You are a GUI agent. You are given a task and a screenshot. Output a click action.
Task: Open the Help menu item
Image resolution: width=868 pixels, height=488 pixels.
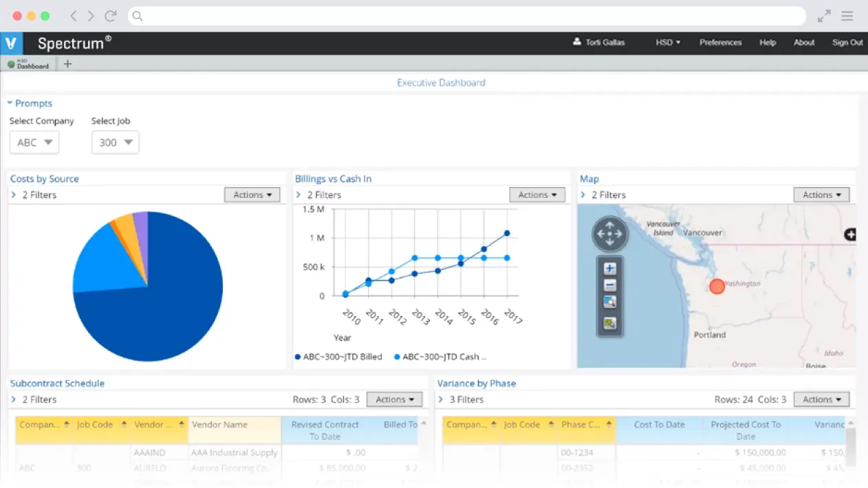pyautogui.click(x=768, y=42)
